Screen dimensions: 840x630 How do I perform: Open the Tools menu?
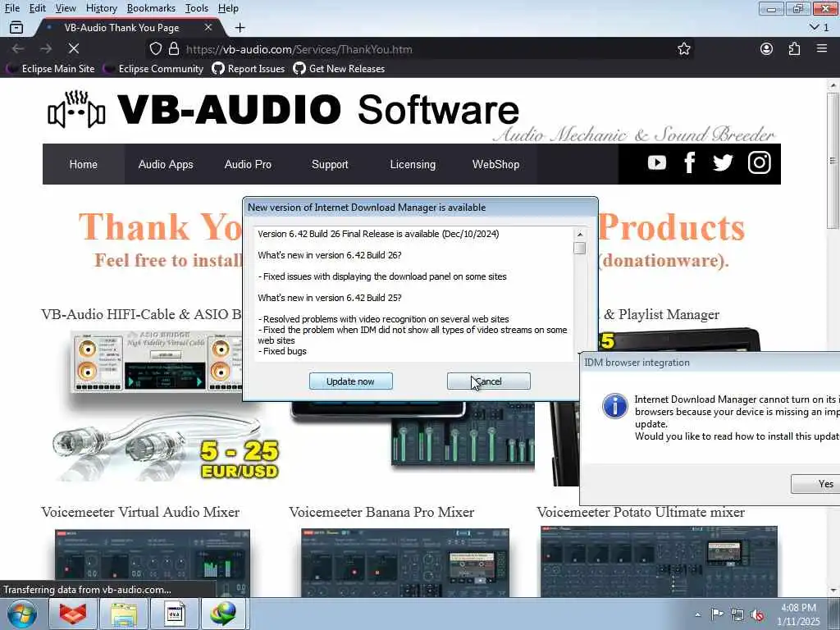tap(197, 8)
